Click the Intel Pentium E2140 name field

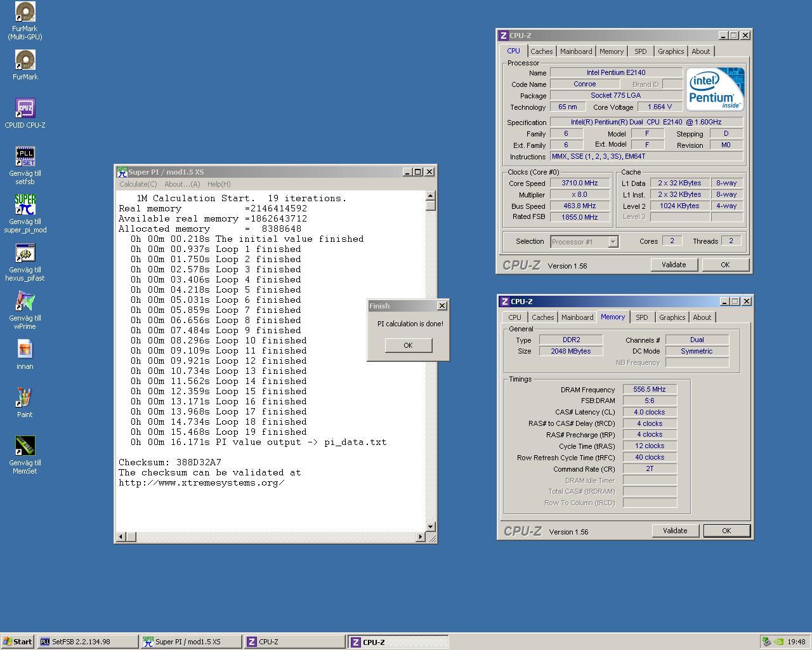[616, 72]
